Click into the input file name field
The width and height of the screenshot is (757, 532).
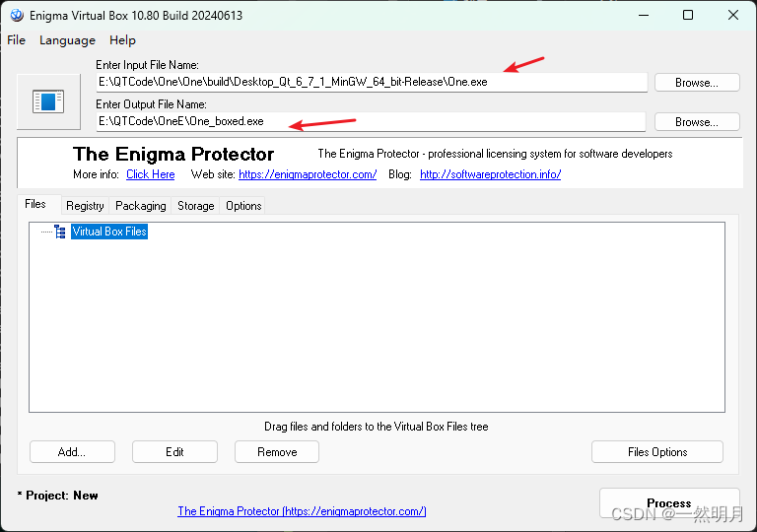(x=372, y=82)
